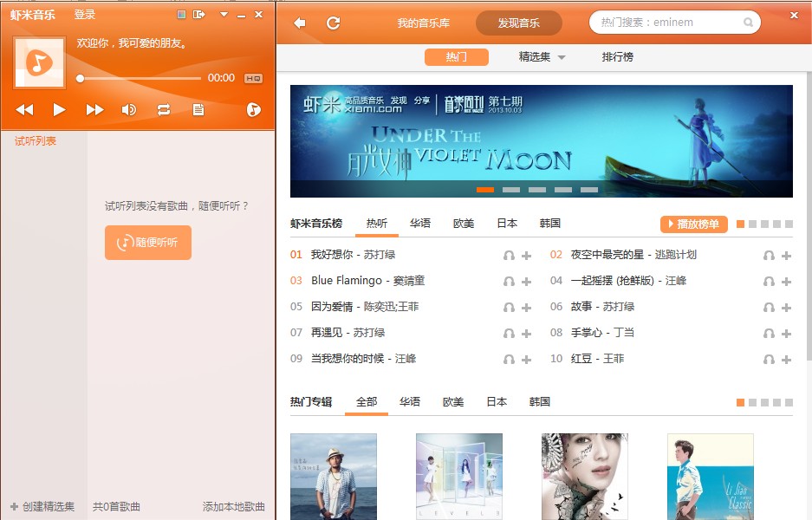The image size is (812, 520).
Task: Add 红豆 - 王菲 with its plus icon
Action: pos(786,360)
